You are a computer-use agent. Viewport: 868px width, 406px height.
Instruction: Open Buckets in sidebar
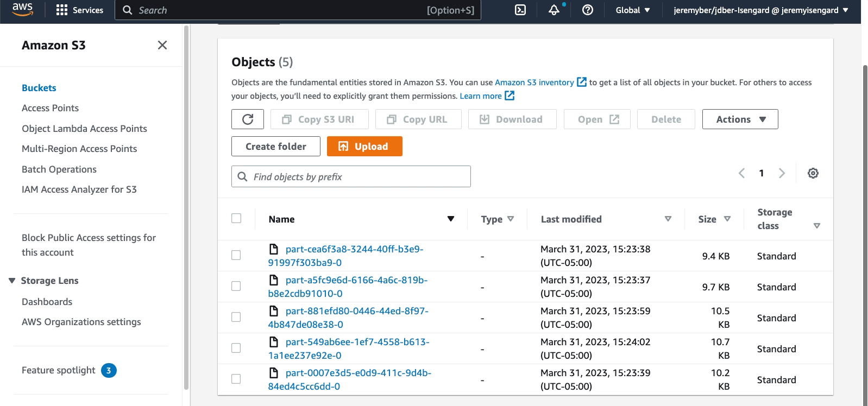(39, 88)
